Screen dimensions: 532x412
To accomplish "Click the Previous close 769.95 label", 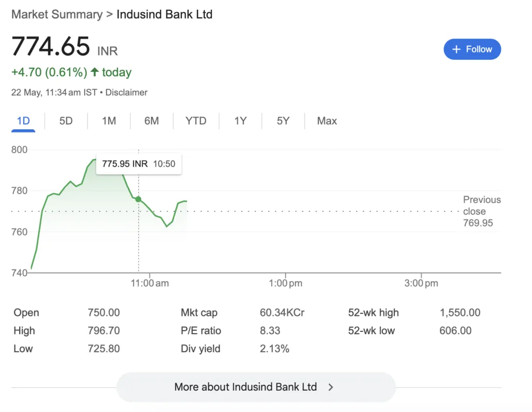I will point(482,211).
